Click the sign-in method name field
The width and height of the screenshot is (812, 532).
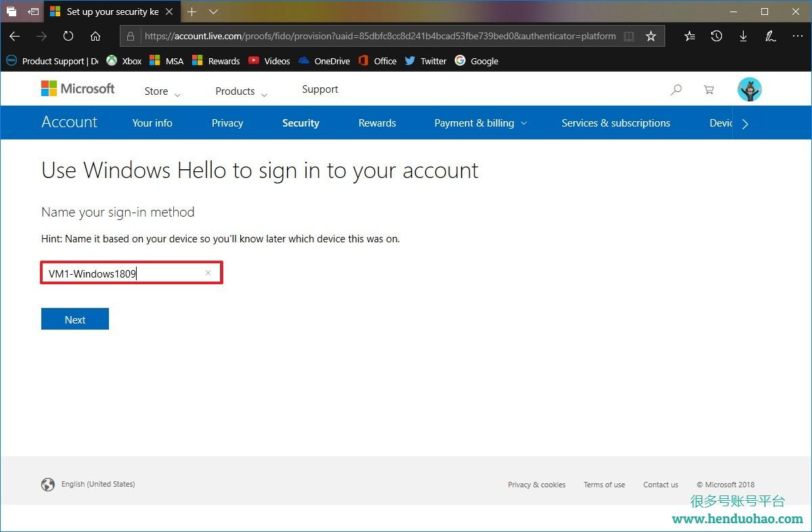[131, 273]
